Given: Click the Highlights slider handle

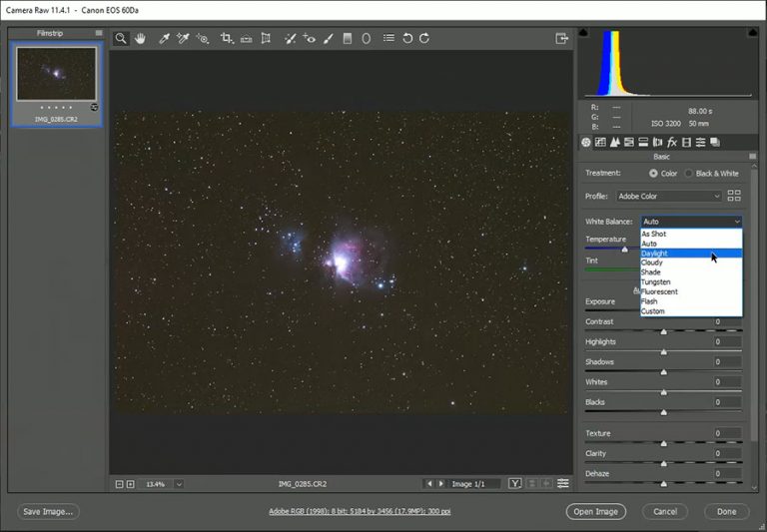Looking at the screenshot, I should [x=664, y=352].
